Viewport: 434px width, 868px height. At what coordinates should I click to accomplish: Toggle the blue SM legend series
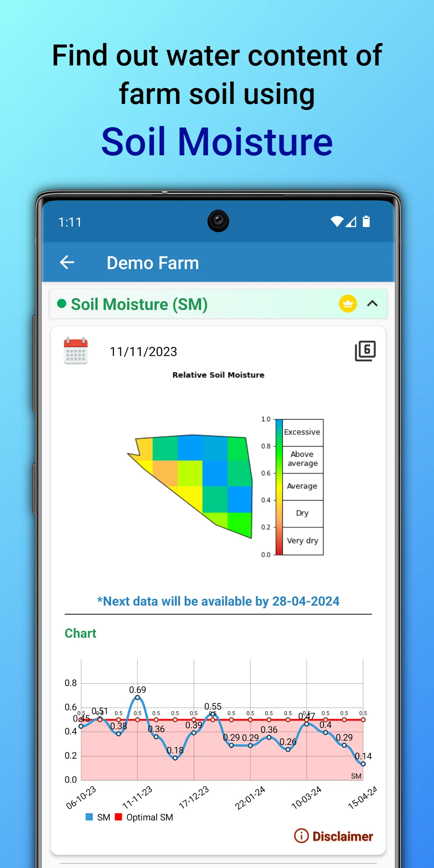click(98, 817)
